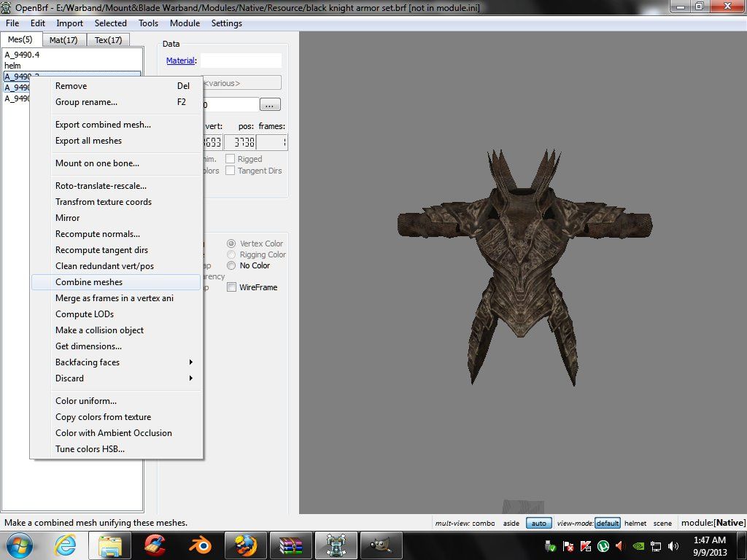The height and width of the screenshot is (560, 747).
Task: Switch view-mode to helmet
Action: tap(635, 523)
